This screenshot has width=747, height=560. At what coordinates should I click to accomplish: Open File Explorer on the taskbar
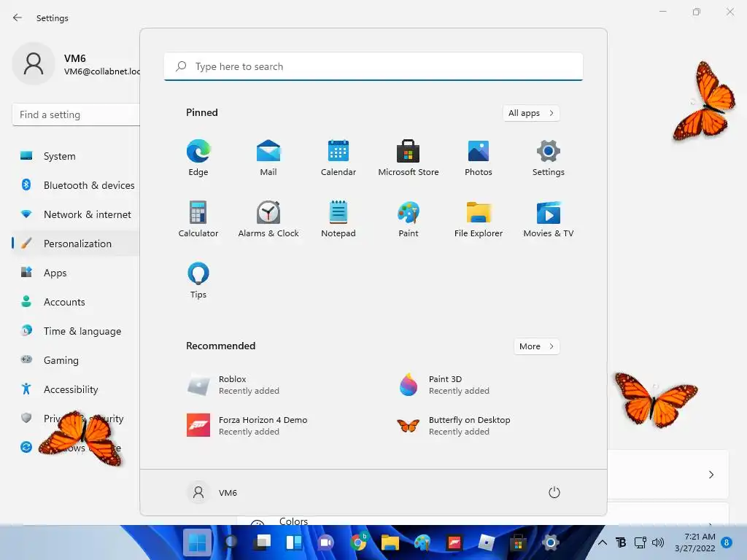pos(390,542)
